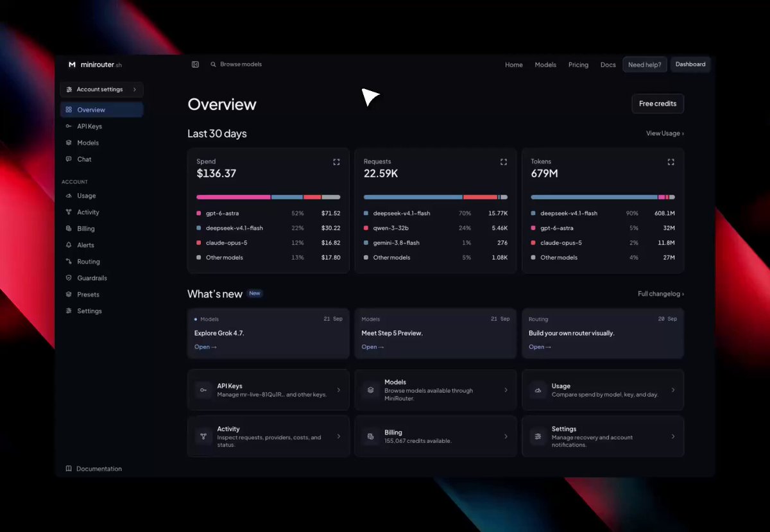The height and width of the screenshot is (532, 770).
Task: Click the New badge beside What's new
Action: (255, 293)
